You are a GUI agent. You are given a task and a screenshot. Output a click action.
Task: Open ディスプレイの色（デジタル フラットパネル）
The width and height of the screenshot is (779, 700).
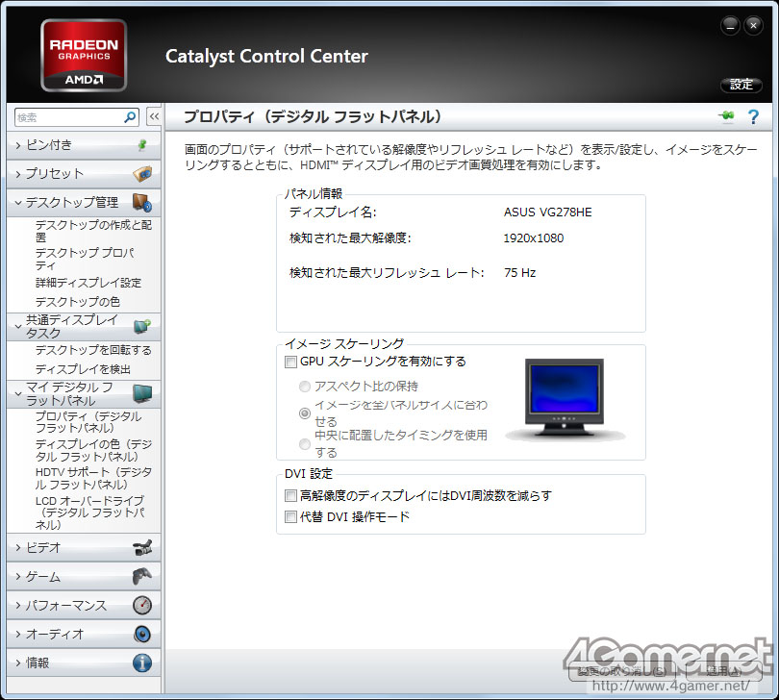93,450
